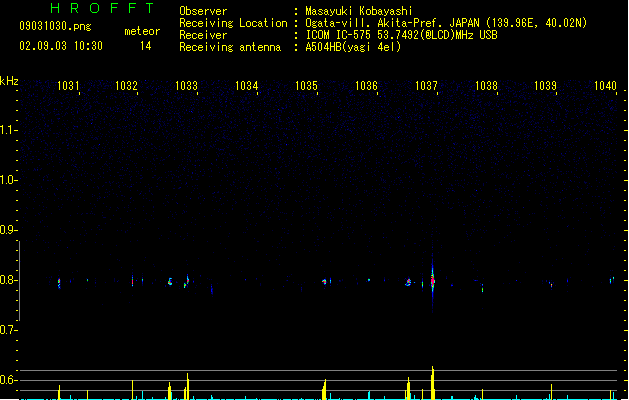Click observer name Masayuki Kobayashi

coord(359,11)
